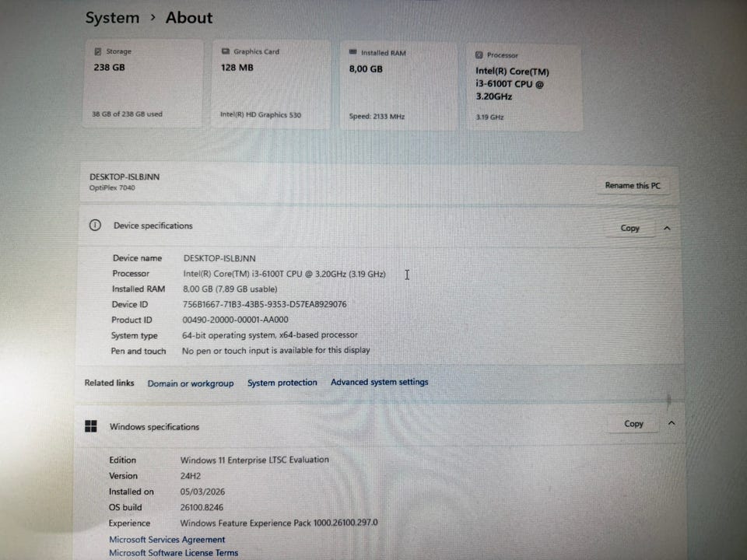Collapse the Windows specifications section chevron
747x560 pixels.
(x=672, y=423)
